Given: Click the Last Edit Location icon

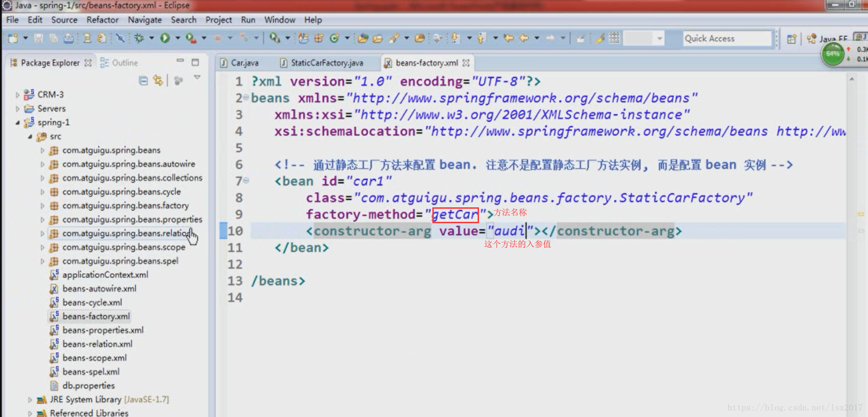Looking at the screenshot, I should coord(508,38).
